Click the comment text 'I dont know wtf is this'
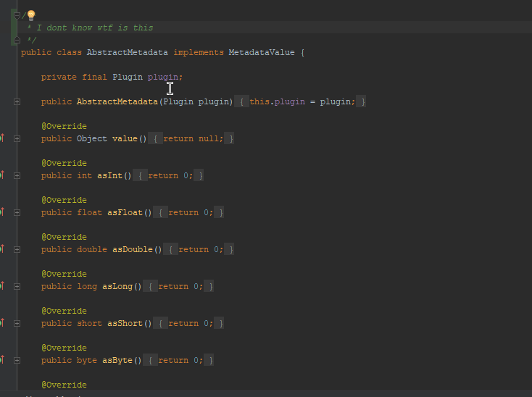This screenshot has width=532, height=397. (95, 28)
